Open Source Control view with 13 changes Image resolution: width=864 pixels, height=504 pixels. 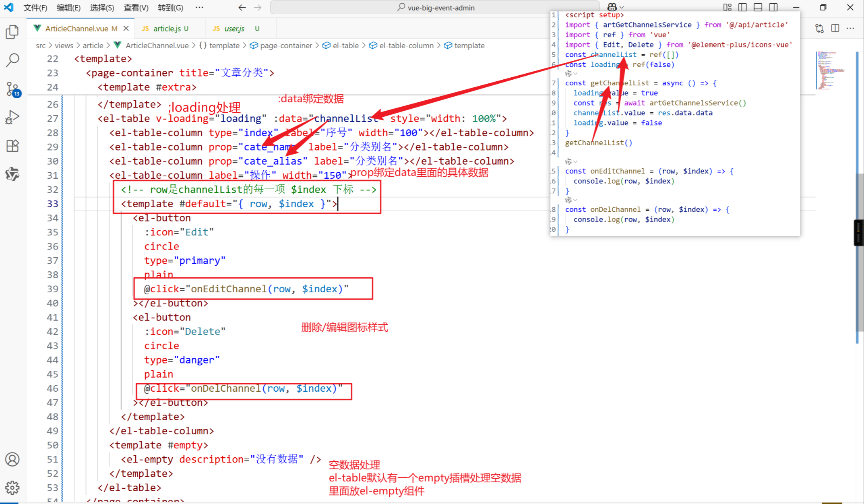[x=12, y=89]
